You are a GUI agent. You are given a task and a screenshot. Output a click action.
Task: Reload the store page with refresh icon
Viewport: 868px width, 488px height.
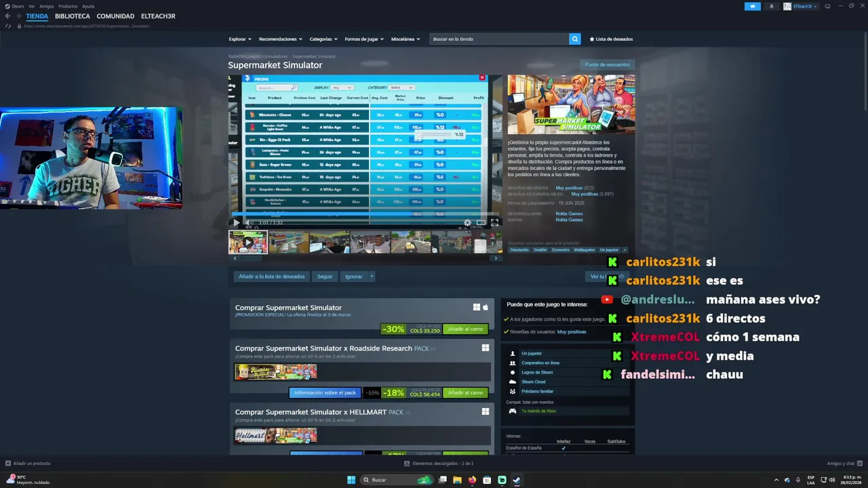click(8, 26)
